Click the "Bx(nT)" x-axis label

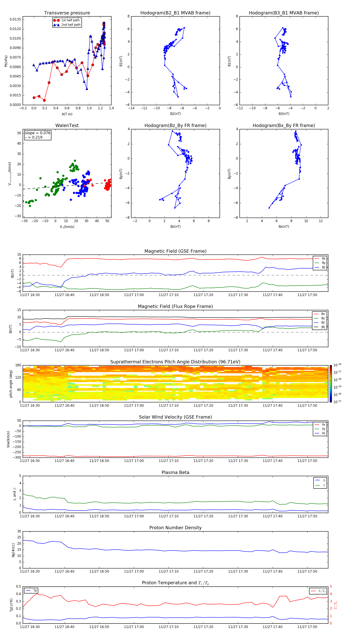(x=284, y=227)
